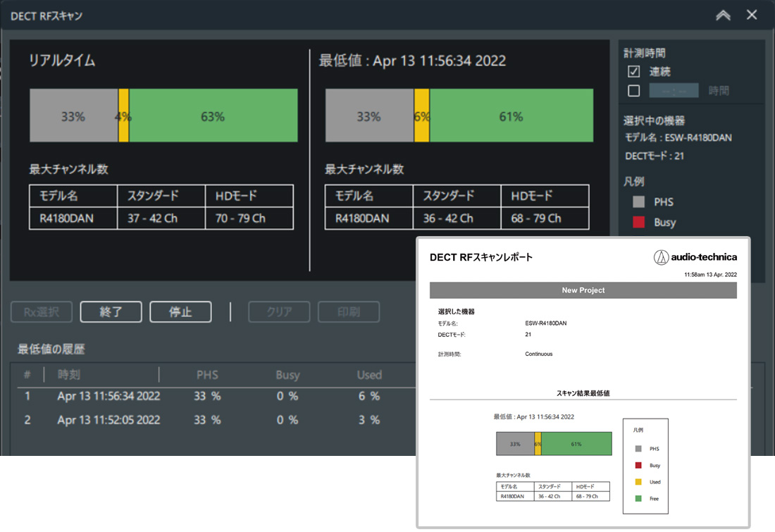
Task: Click the New Project bar in the report
Action: 583,290
